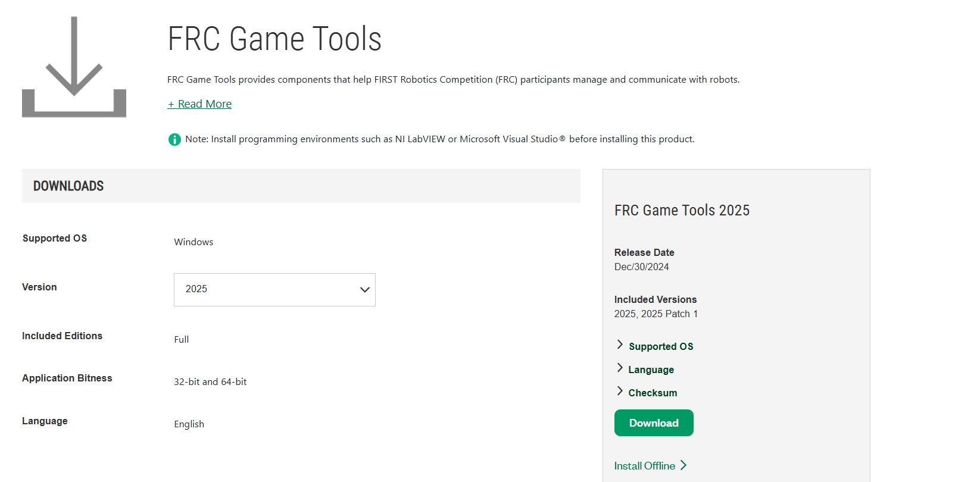
Task: Click the green Download button
Action: 654,423
